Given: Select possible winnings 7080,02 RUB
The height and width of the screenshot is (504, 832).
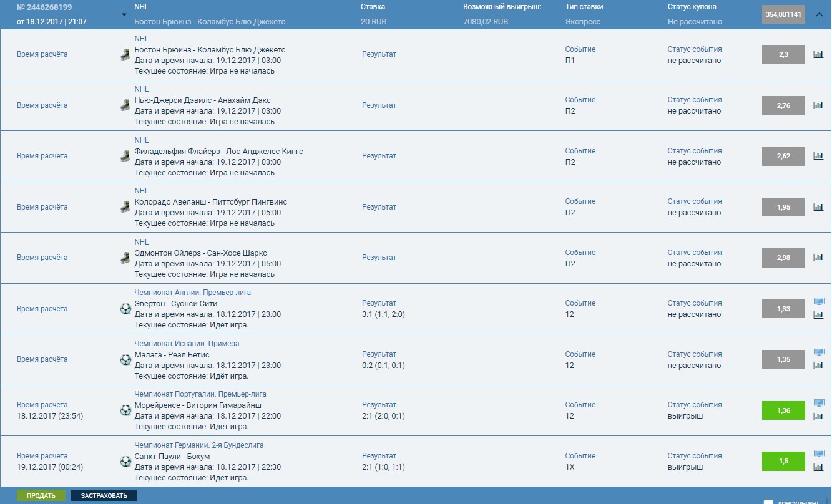Looking at the screenshot, I should [486, 22].
